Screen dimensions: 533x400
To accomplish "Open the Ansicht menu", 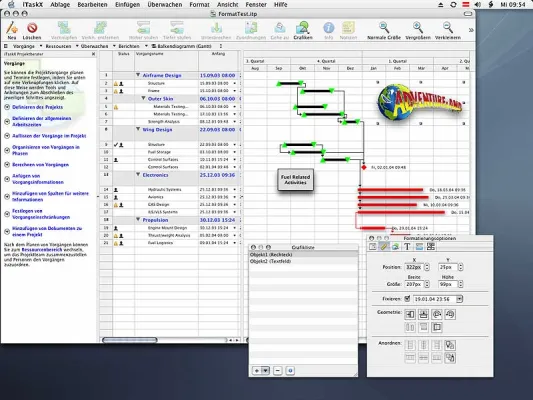I will click(227, 5).
